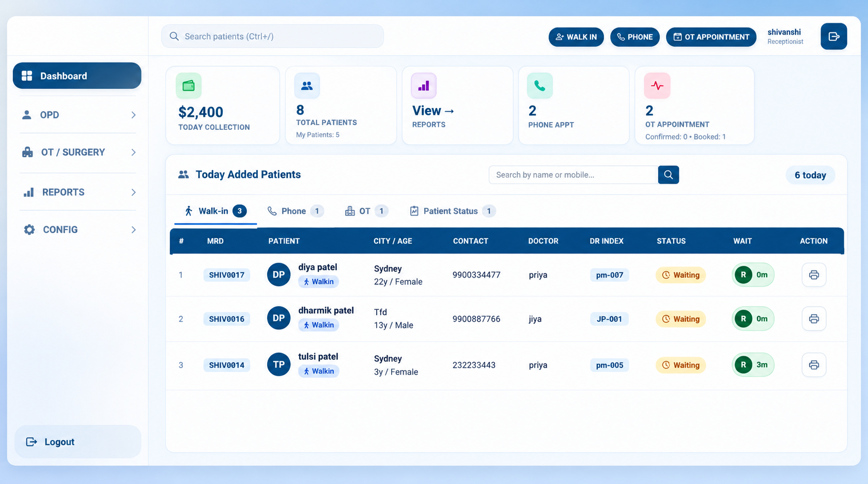Click the CONFIG gear icon in sidebar
This screenshot has height=484, width=868.
click(29, 230)
